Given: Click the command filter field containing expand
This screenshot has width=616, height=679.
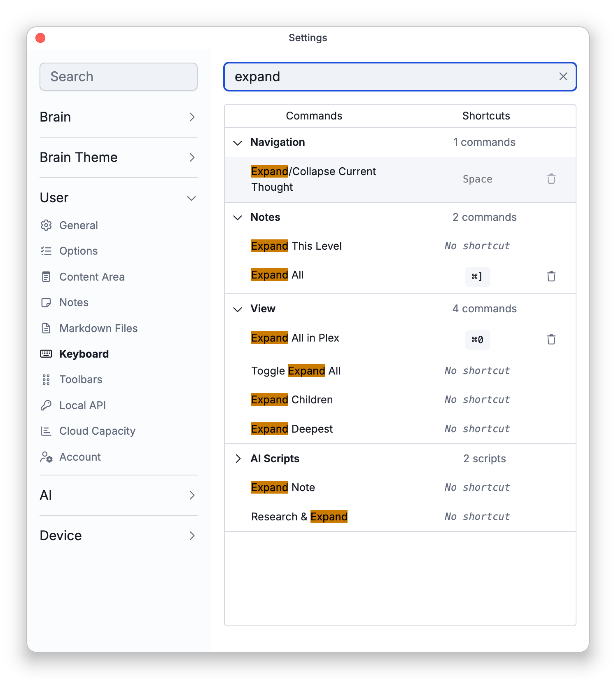Looking at the screenshot, I should (x=400, y=77).
